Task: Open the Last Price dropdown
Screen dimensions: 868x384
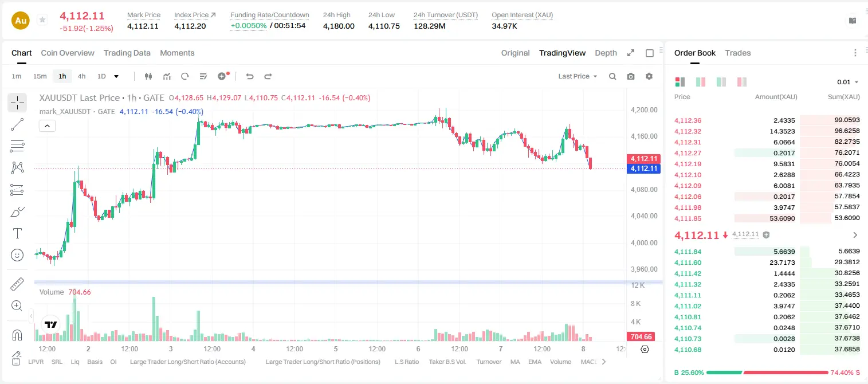Action: (578, 76)
